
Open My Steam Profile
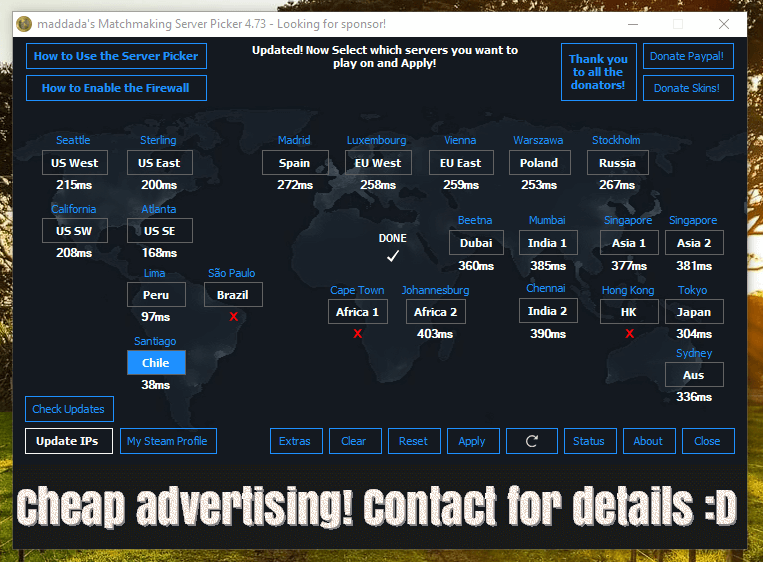tap(168, 441)
